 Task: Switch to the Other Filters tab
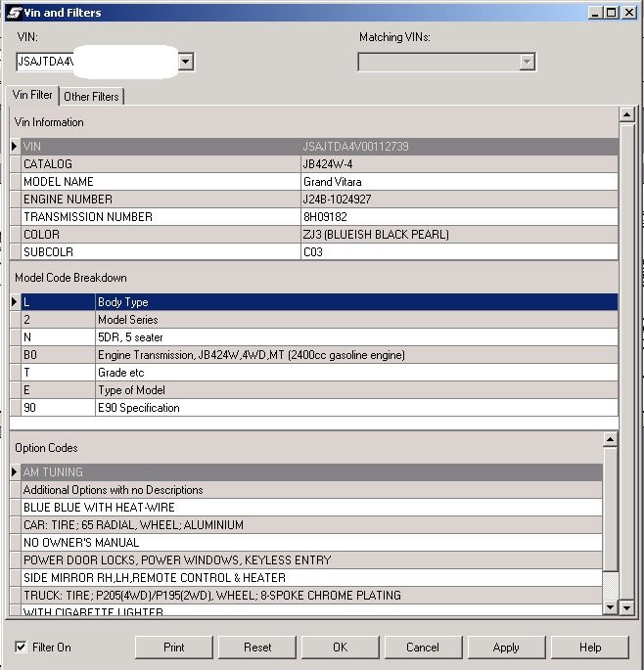[x=91, y=97]
